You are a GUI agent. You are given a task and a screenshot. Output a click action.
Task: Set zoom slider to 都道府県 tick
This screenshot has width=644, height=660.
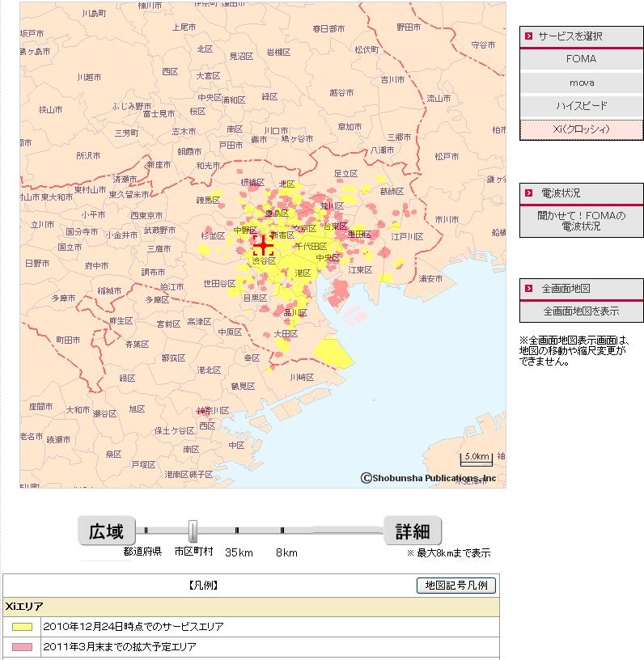(146, 531)
